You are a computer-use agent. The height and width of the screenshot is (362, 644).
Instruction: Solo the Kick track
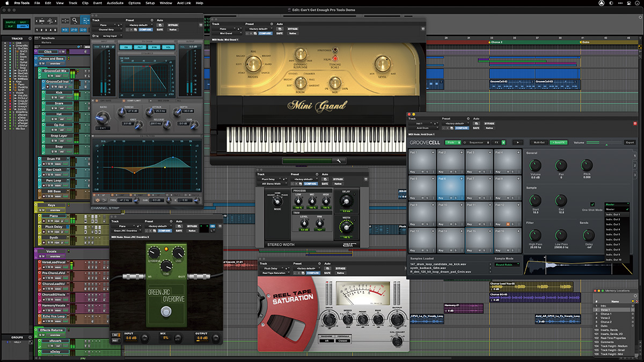point(53,98)
